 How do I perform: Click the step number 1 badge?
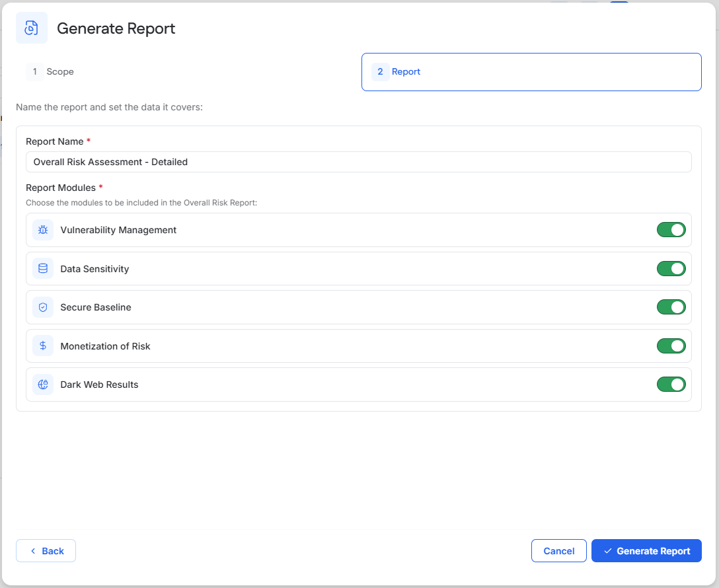click(35, 71)
